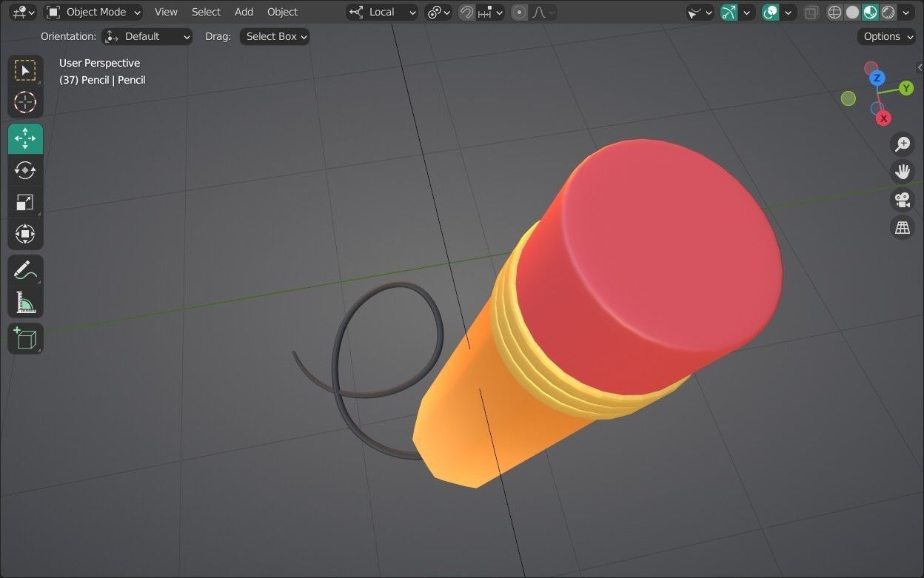
Task: Click the negative Y axis gizmo dot
Action: (848, 98)
